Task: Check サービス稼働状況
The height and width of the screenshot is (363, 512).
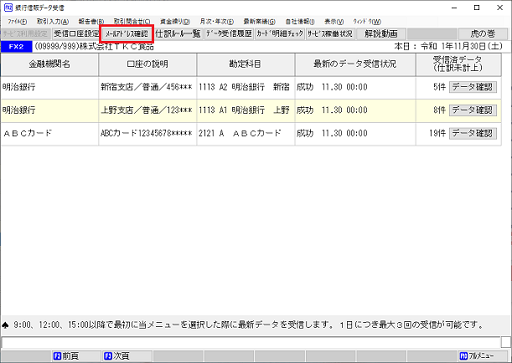Action: pos(330,34)
